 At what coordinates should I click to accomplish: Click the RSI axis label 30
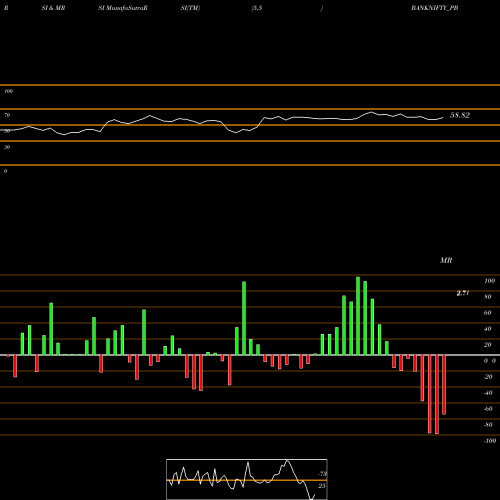[x=7, y=147]
